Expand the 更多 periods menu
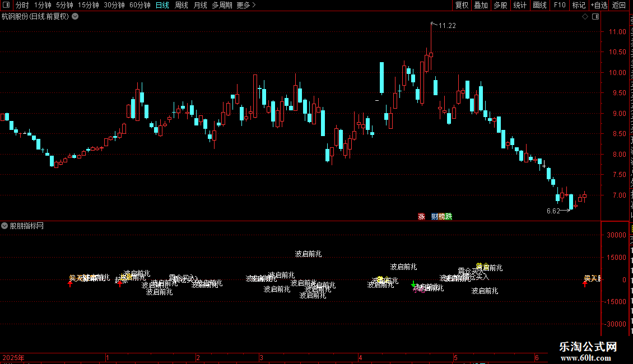 tap(246, 5)
